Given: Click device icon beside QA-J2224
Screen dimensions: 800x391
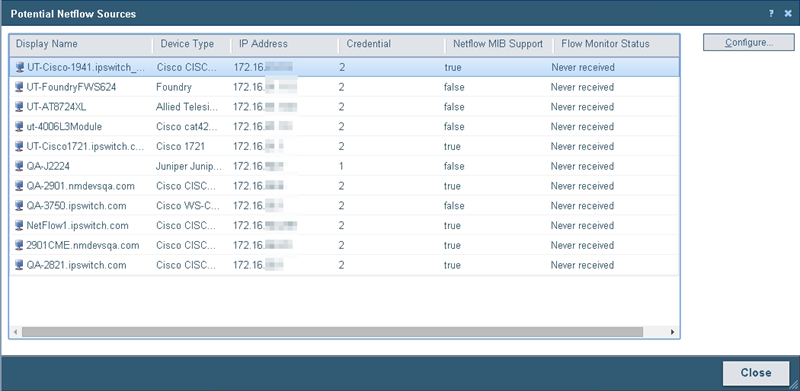Looking at the screenshot, I should (19, 166).
